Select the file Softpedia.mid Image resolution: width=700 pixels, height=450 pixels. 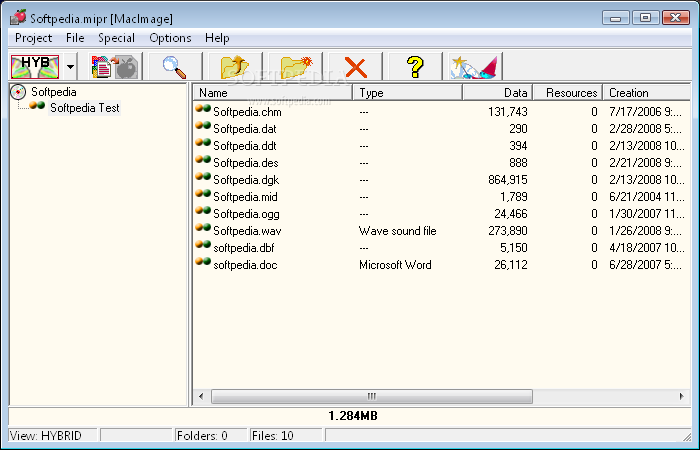245,196
